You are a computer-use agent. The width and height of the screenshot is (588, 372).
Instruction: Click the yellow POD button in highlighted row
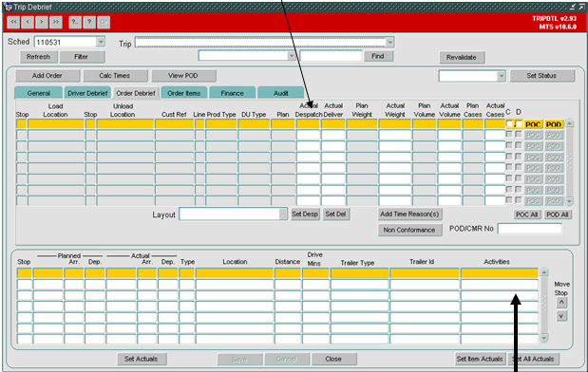coord(554,124)
